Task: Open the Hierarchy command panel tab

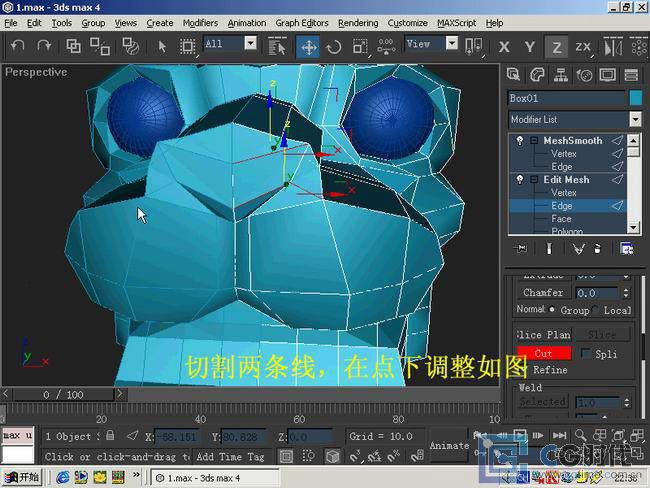Action: [x=560, y=74]
